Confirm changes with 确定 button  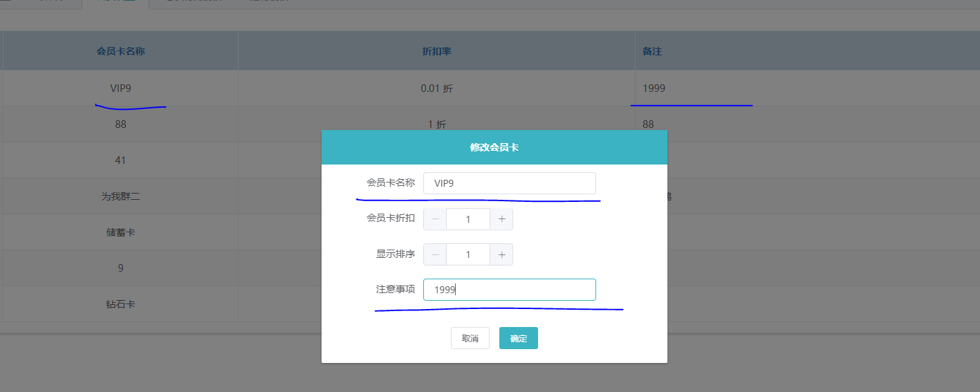(518, 338)
